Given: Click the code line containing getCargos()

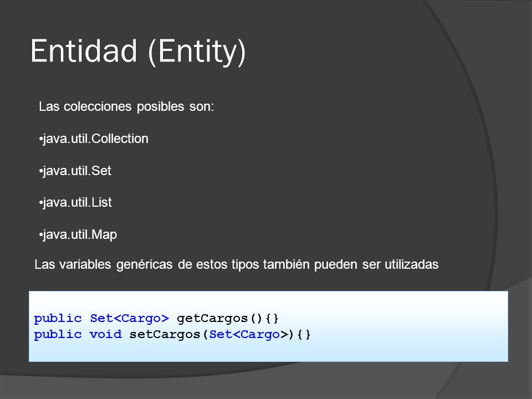Looking at the screenshot, I should point(156,318).
